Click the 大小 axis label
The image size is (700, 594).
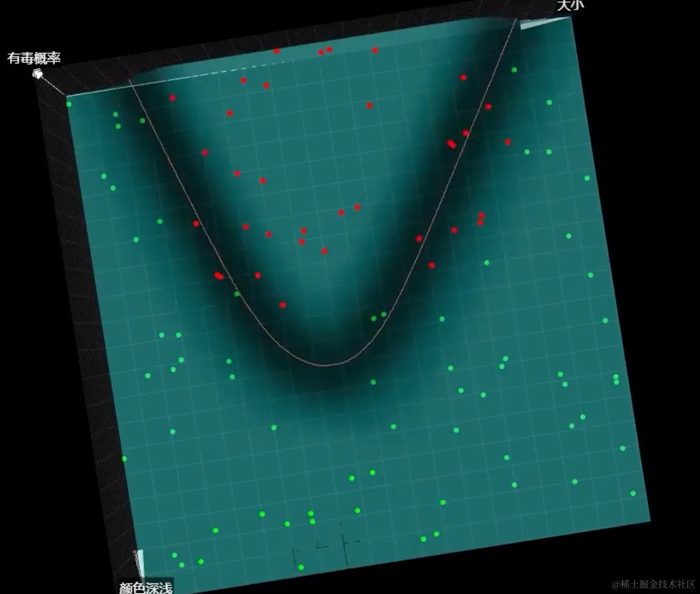pos(570,5)
